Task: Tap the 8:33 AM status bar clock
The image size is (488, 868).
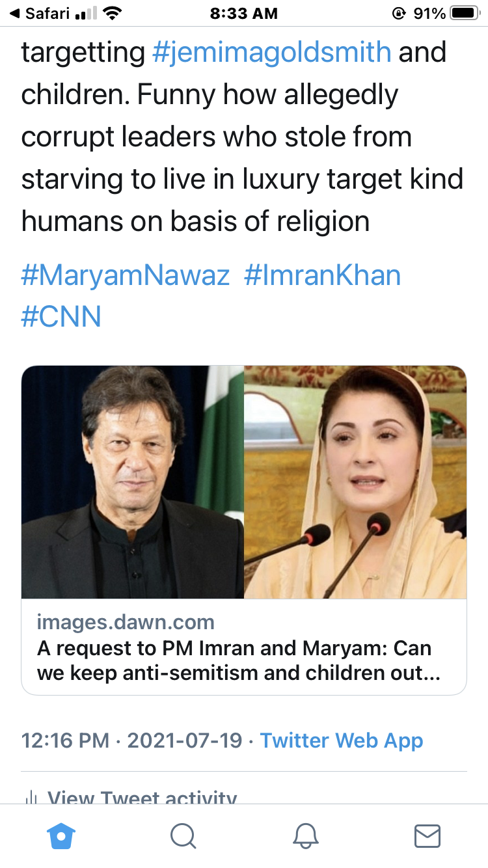Action: (x=243, y=13)
